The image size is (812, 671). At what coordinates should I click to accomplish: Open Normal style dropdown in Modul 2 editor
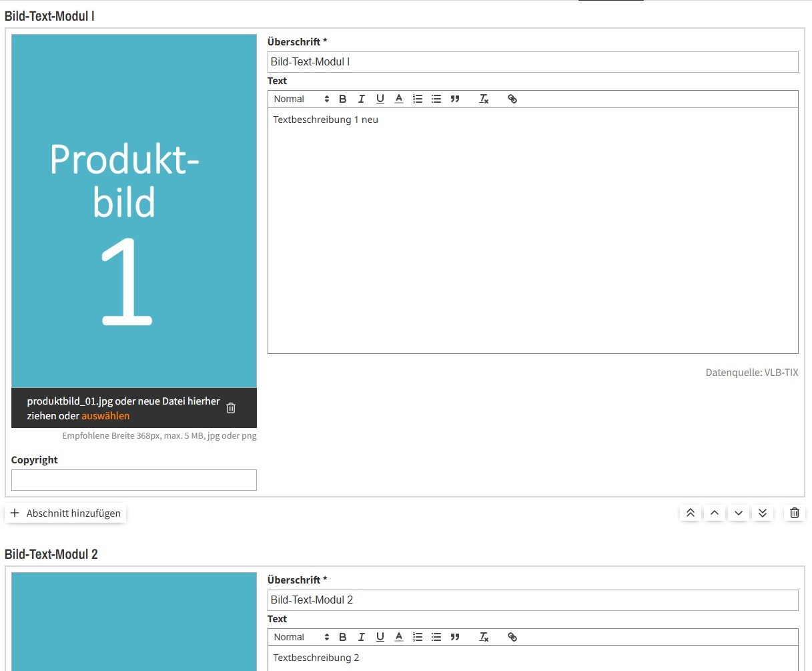click(302, 637)
